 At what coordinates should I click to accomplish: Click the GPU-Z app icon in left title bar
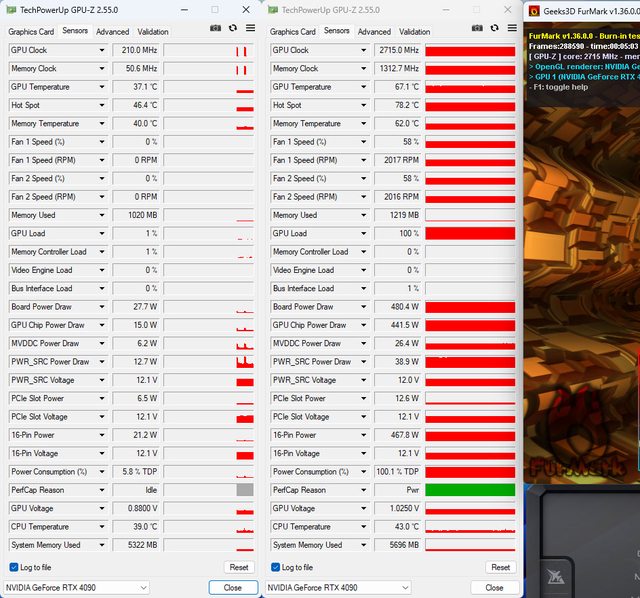point(11,10)
